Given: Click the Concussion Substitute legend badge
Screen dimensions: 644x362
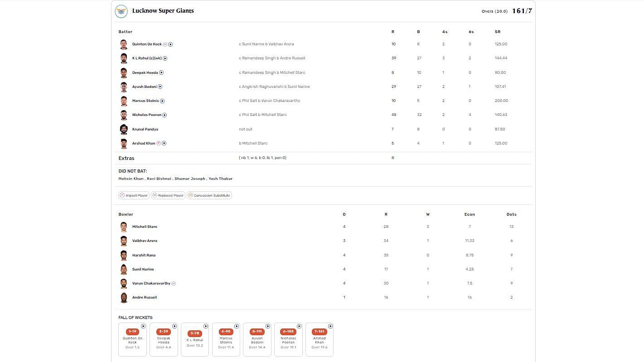Looking at the screenshot, I should 209,195.
